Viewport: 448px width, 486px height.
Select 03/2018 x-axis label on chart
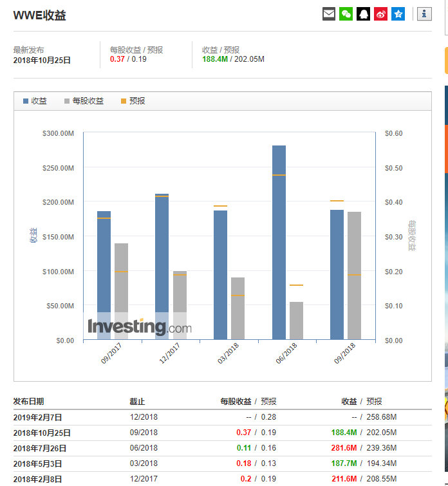tap(228, 353)
